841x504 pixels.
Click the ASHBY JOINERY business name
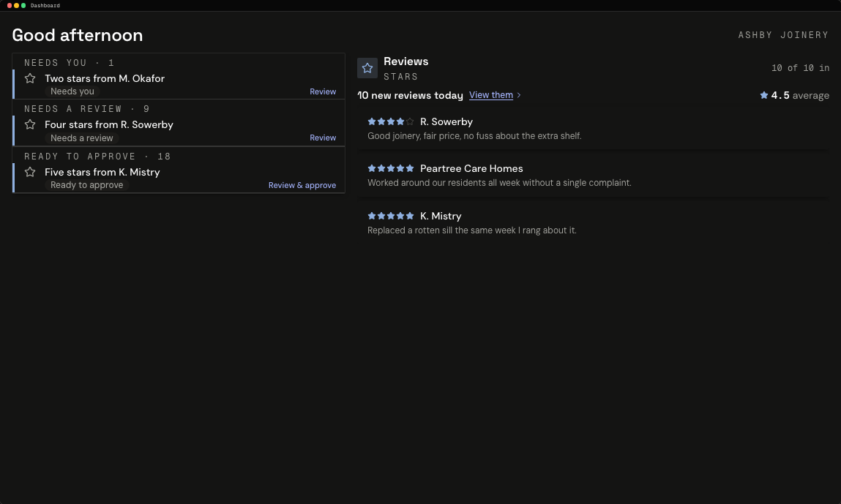coord(784,35)
